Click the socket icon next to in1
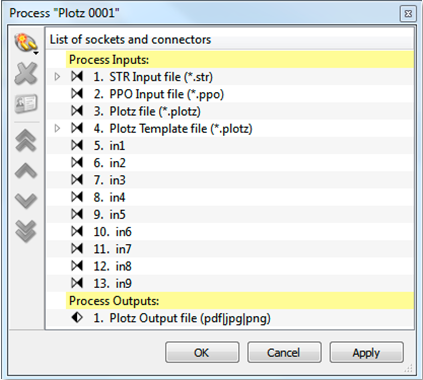The width and height of the screenshot is (423, 380). coord(77,145)
